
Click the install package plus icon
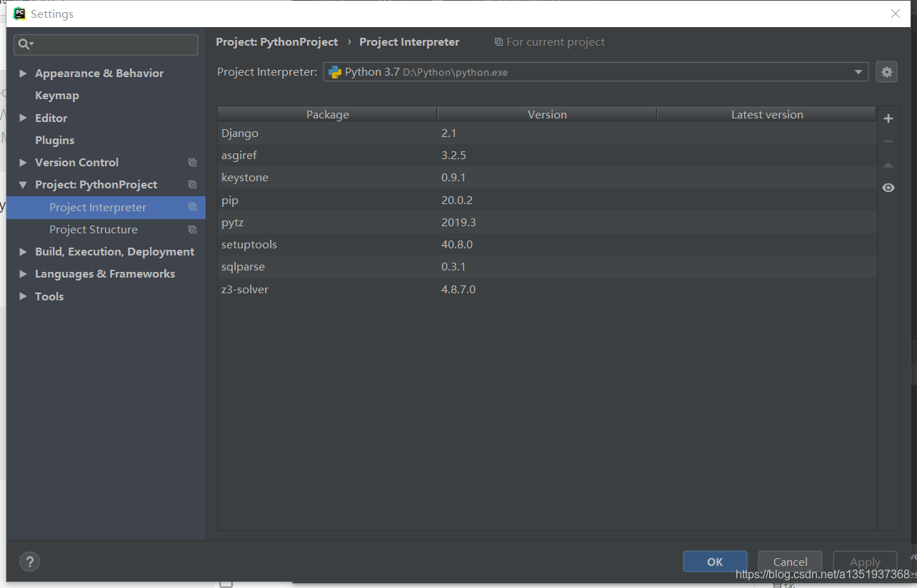tap(888, 118)
